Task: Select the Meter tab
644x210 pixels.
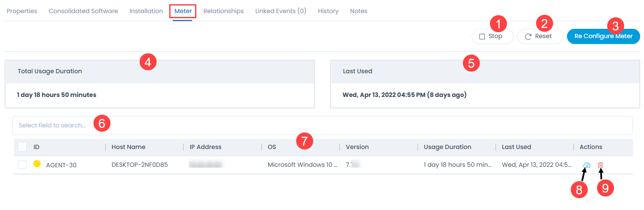Action: 183,11
